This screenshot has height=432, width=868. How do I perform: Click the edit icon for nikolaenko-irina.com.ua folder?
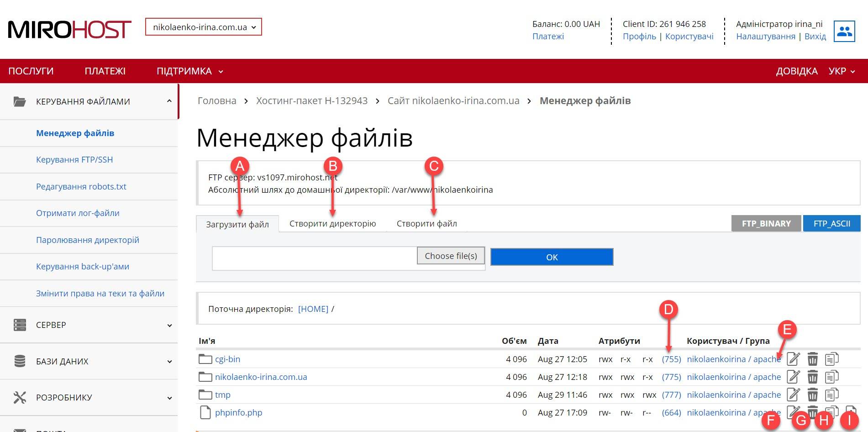[794, 377]
